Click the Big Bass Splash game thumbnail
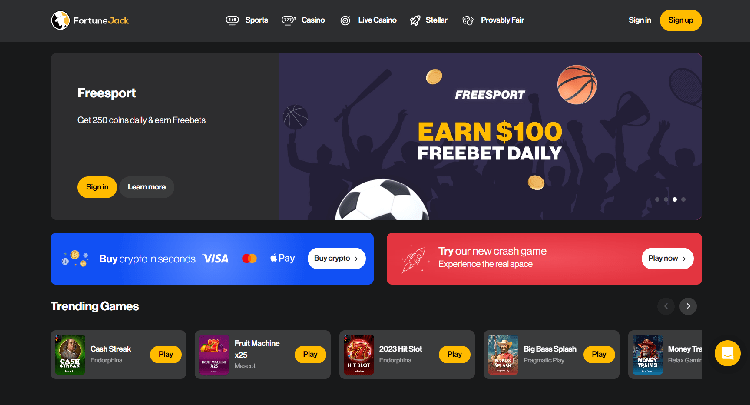This screenshot has height=405, width=750. 503,355
